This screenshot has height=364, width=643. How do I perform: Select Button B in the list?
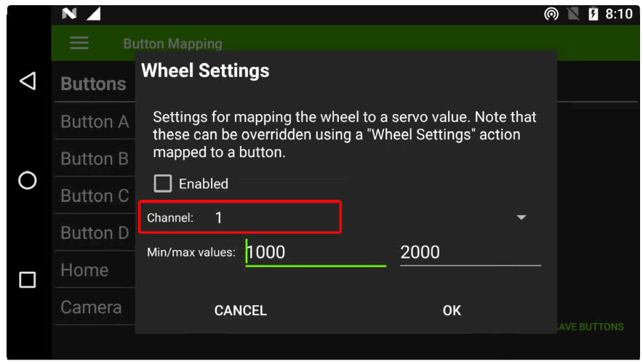tap(95, 159)
